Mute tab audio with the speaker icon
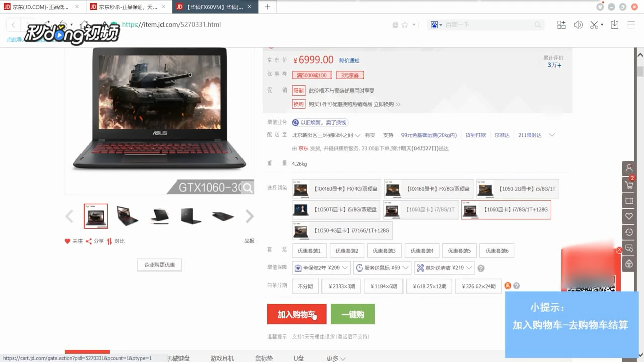The image size is (644, 362). (x=578, y=24)
